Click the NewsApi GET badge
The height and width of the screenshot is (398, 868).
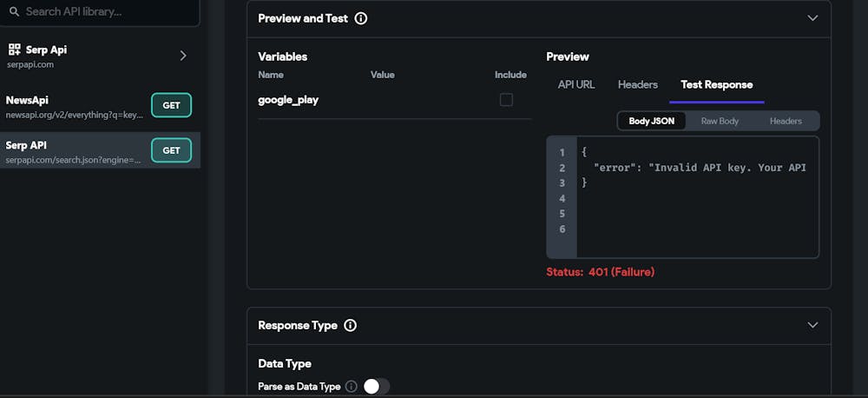point(171,105)
